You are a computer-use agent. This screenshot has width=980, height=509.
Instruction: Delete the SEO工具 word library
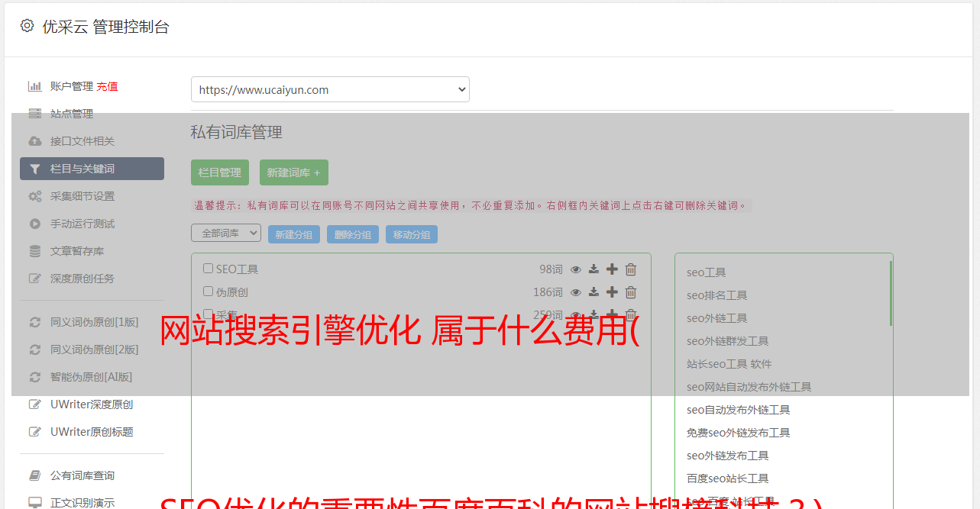pyautogui.click(x=631, y=269)
